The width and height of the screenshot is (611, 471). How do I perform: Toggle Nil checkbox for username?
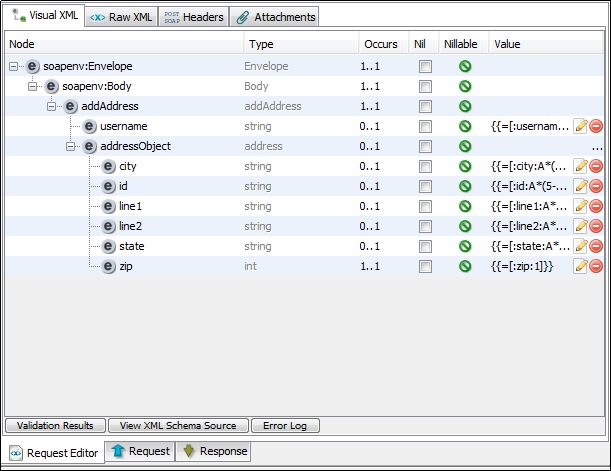[425, 127]
